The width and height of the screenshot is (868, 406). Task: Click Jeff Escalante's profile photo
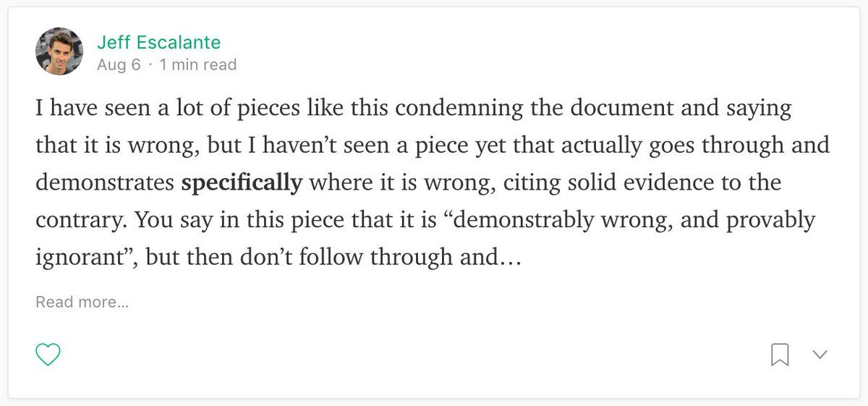[59, 51]
